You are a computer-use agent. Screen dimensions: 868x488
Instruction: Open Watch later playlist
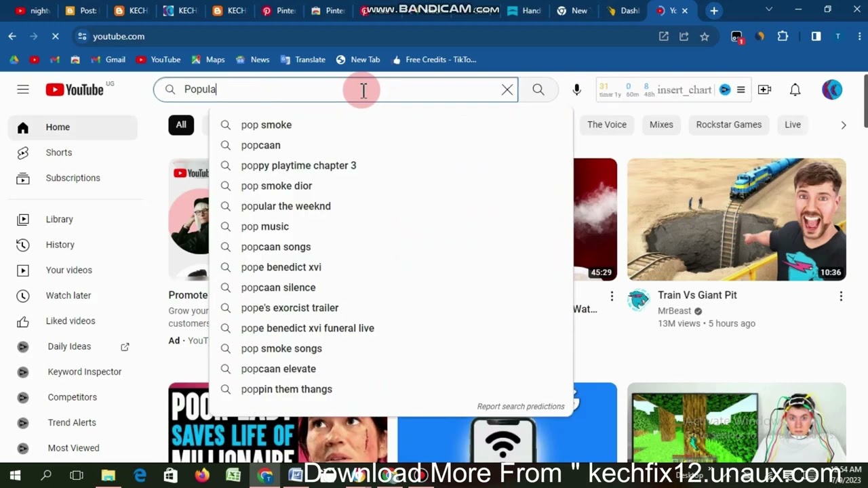pos(73,296)
